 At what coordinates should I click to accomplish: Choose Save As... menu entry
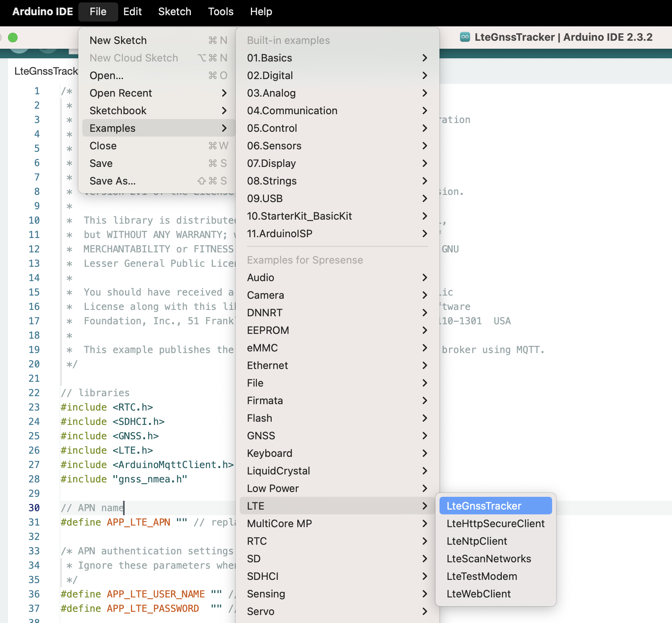[x=159, y=181]
